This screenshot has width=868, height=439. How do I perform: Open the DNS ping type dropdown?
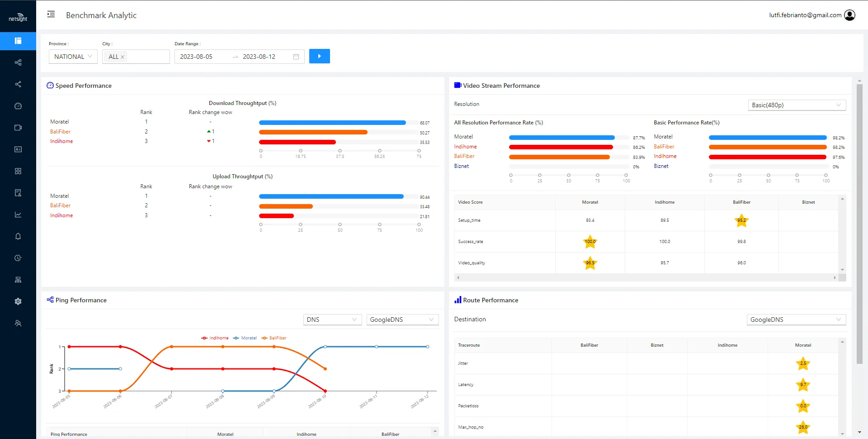(x=332, y=320)
